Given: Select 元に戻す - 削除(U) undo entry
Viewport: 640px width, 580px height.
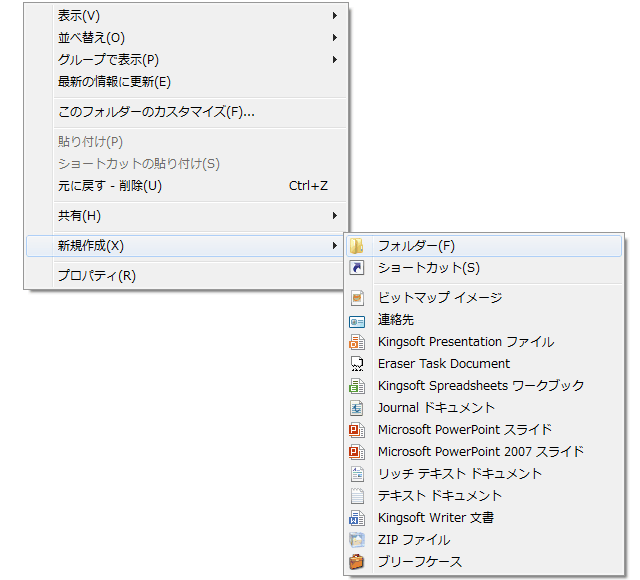Looking at the screenshot, I should [x=110, y=186].
